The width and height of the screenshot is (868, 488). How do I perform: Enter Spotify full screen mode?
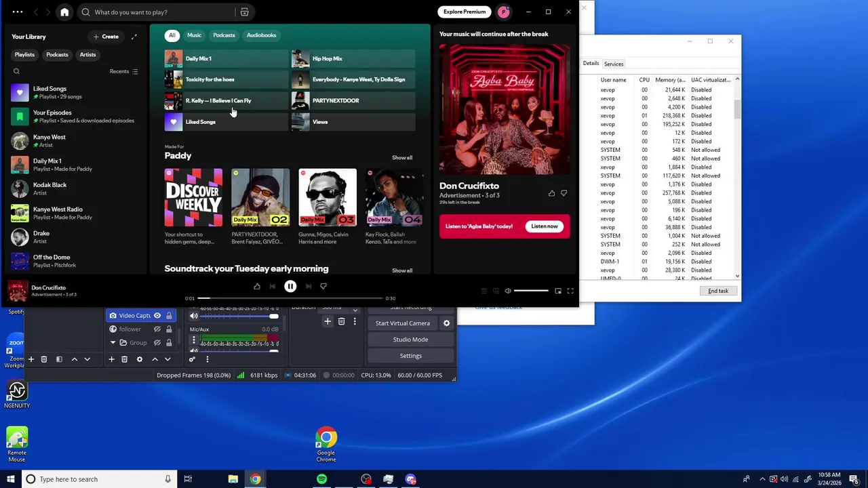[570, 291]
